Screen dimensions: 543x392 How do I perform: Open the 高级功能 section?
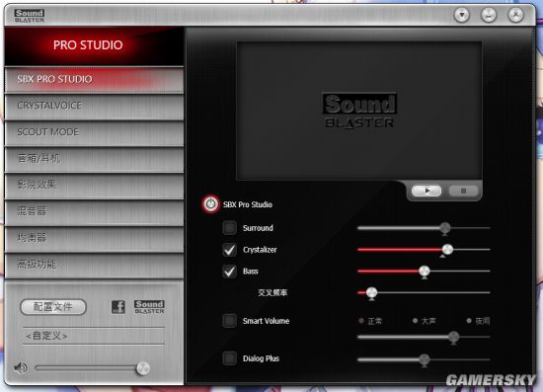click(x=94, y=265)
